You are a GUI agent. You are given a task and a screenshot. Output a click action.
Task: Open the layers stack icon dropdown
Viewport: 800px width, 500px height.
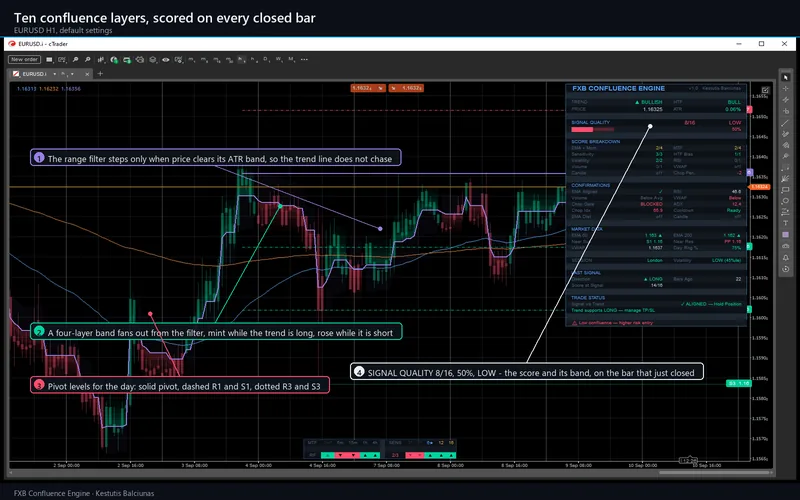(x=153, y=60)
